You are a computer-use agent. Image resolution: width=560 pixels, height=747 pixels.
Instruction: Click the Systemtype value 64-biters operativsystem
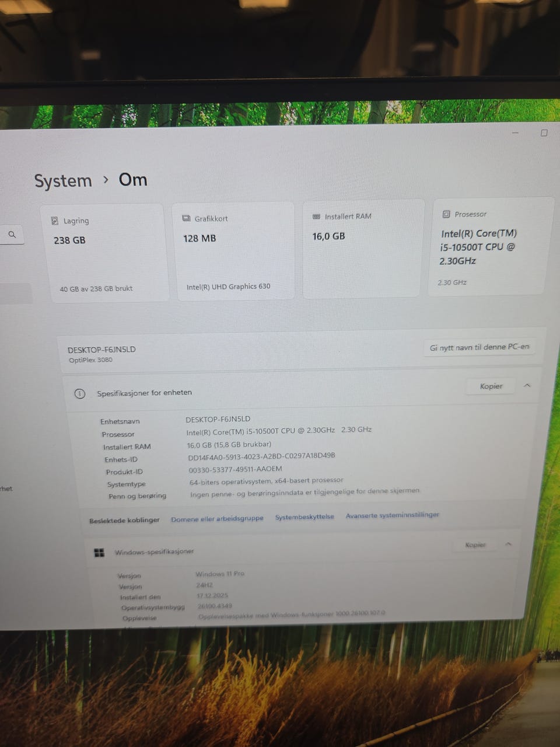(266, 481)
